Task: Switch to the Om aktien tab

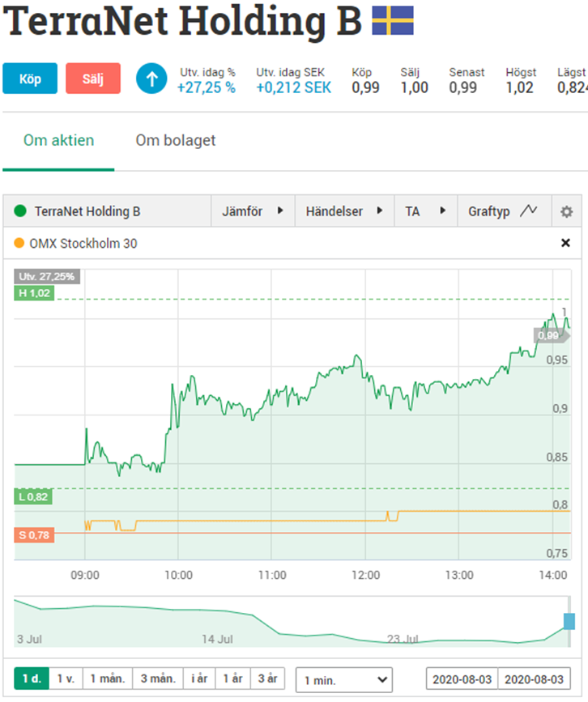Action: coord(58,140)
